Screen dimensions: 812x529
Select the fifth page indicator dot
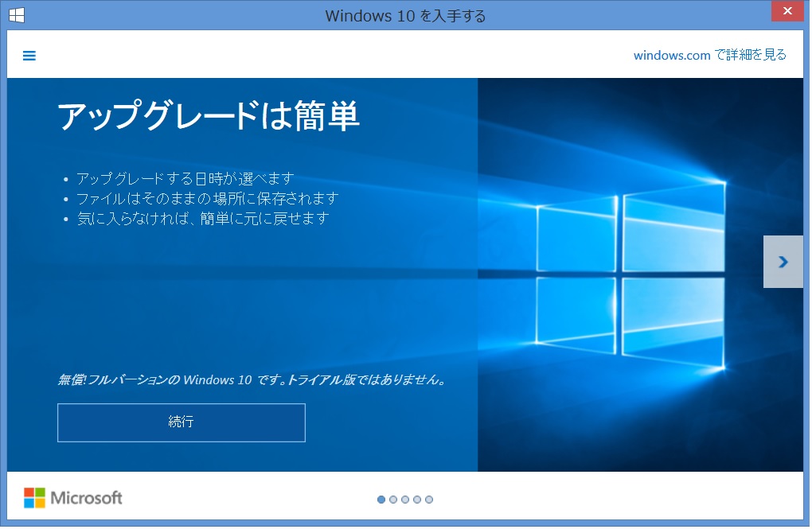coord(429,500)
